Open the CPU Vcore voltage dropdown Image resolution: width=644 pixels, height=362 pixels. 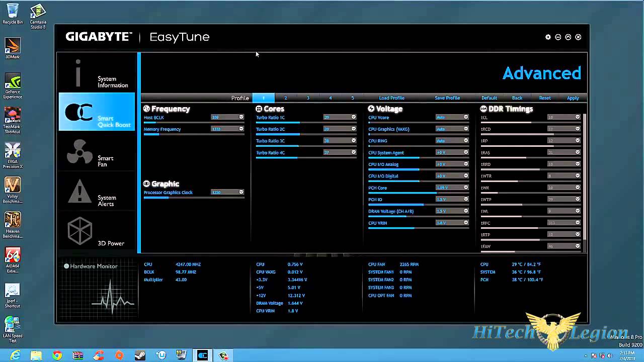click(x=466, y=117)
